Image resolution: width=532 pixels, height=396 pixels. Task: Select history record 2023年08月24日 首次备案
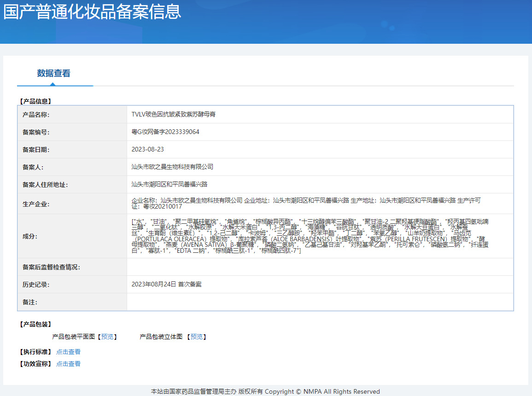[167, 284]
